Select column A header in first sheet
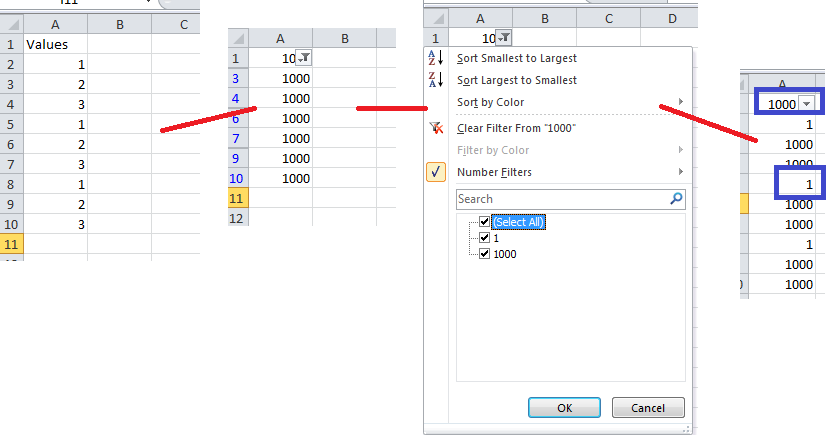This screenshot has height=442, width=829. point(56,24)
